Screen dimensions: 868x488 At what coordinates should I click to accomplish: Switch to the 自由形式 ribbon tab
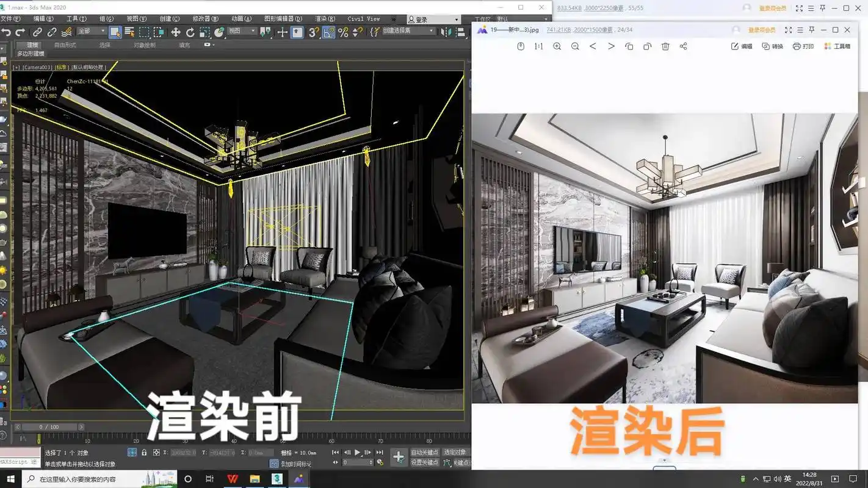(65, 45)
